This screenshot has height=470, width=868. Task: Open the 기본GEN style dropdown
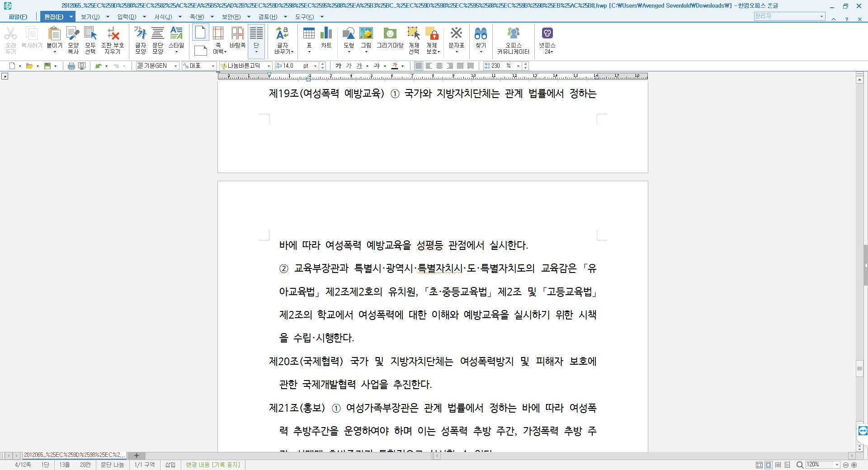175,66
